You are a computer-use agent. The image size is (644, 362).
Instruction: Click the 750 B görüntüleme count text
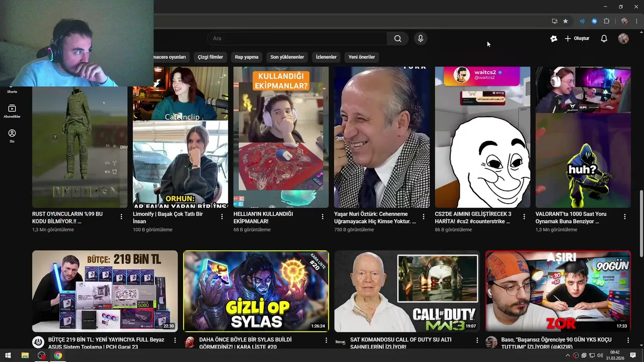click(x=354, y=230)
